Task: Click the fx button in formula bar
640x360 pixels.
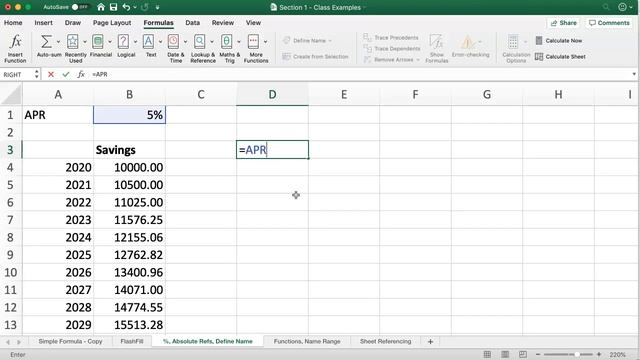Action: coord(81,74)
